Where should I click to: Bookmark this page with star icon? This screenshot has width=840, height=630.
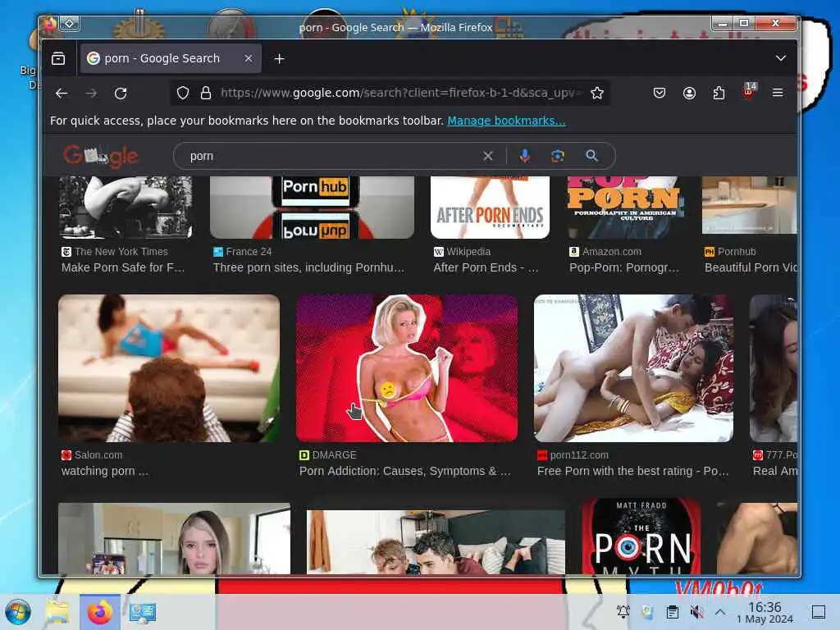(597, 94)
